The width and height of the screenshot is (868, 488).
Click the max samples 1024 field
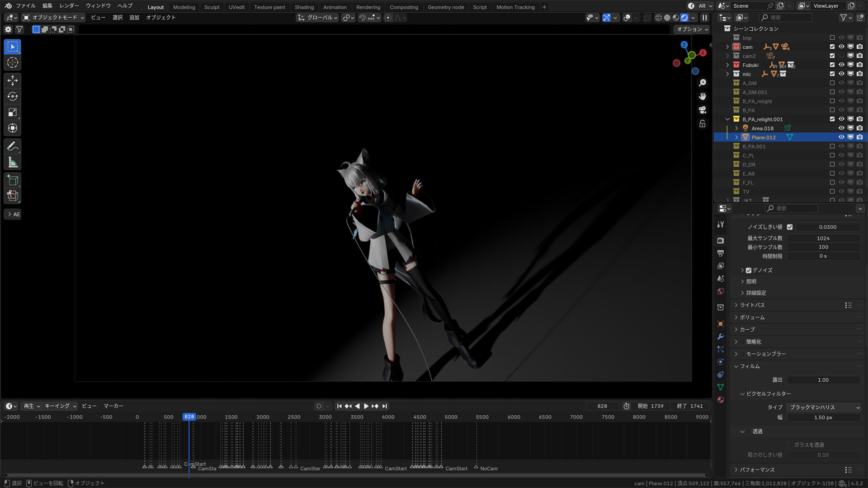point(824,238)
